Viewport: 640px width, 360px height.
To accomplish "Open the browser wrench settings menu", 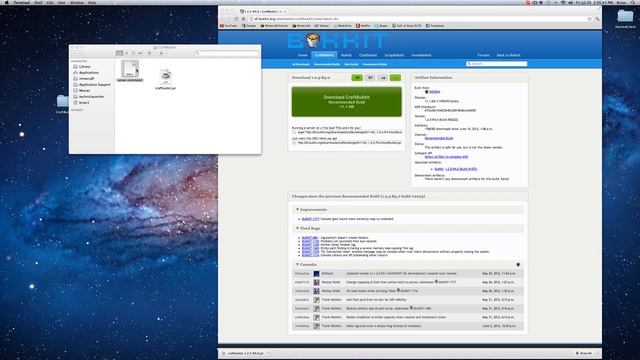I will click(597, 19).
